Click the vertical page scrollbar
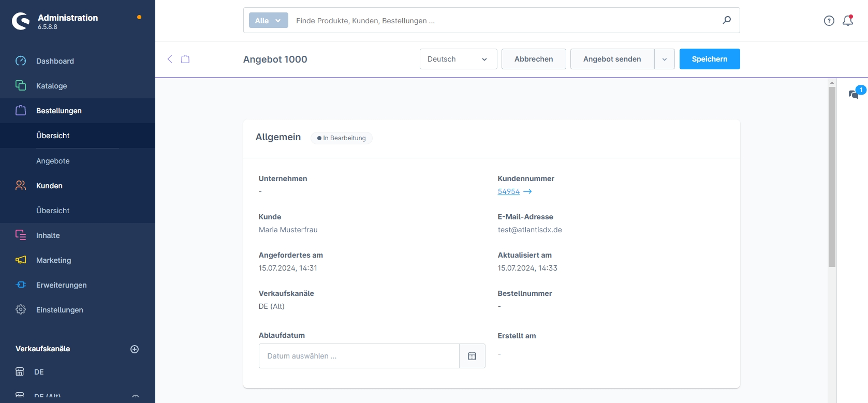868x403 pixels. 832,177
